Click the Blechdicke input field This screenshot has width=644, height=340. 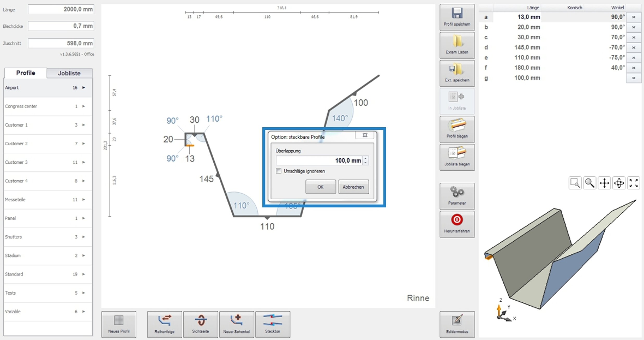(61, 26)
